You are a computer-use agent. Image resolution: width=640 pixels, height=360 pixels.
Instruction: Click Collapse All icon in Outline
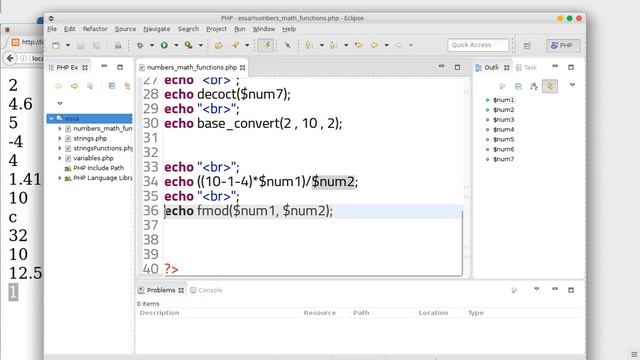(518, 86)
